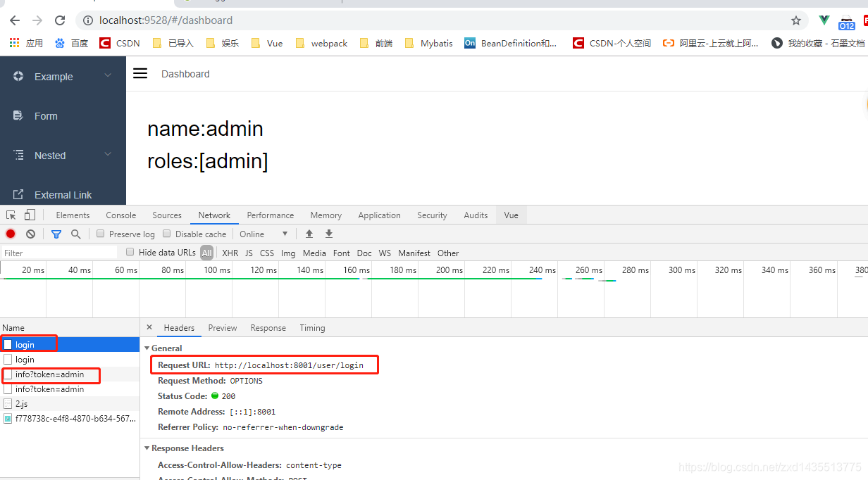Image resolution: width=868 pixels, height=480 pixels.
Task: Open the Timing tab of request details
Action: pos(312,327)
